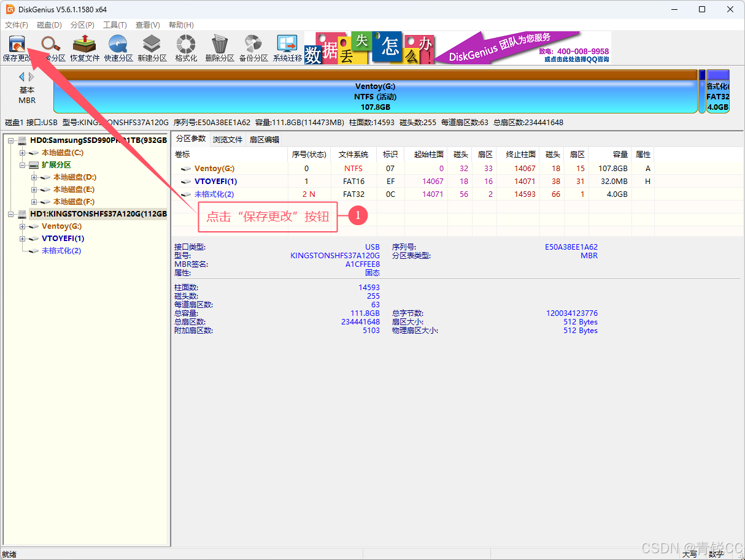Viewport: 745px width, 560px height.
Task: Click the 文件系统 column header
Action: (x=353, y=155)
